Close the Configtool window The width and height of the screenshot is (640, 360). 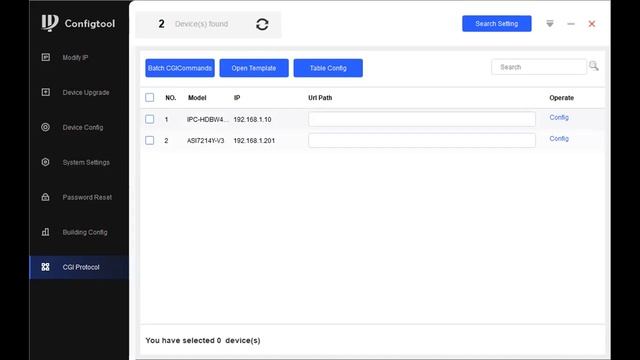[591, 24]
